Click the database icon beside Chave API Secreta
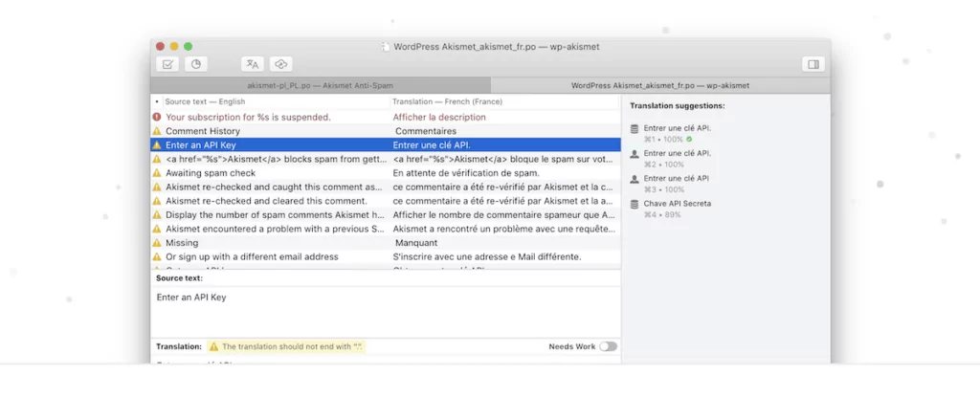The height and width of the screenshot is (397, 980). pos(635,204)
